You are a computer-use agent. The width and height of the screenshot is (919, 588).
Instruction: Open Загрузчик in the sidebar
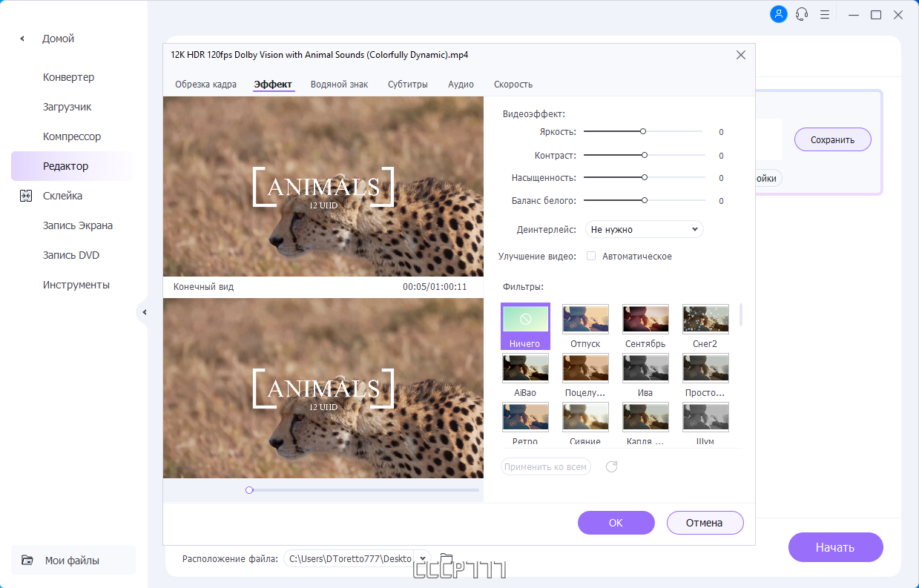(x=67, y=107)
